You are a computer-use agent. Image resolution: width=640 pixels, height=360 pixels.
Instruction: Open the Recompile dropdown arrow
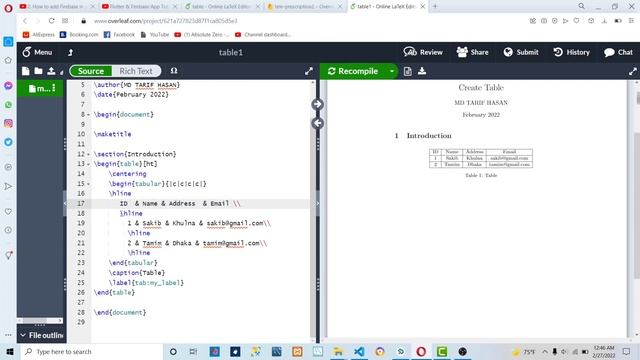click(x=391, y=71)
